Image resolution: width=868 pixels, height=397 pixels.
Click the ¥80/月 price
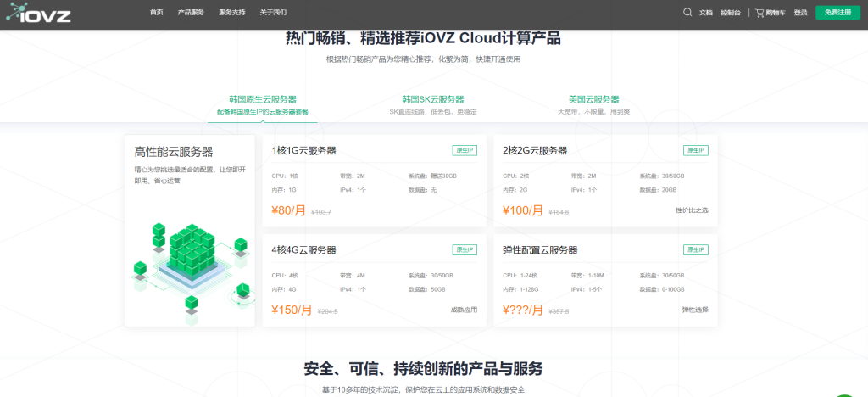coord(288,210)
